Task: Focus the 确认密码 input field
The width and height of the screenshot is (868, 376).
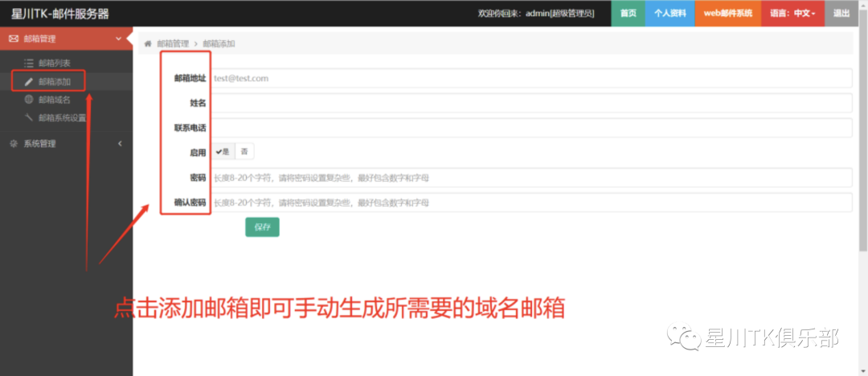Action: tap(531, 202)
